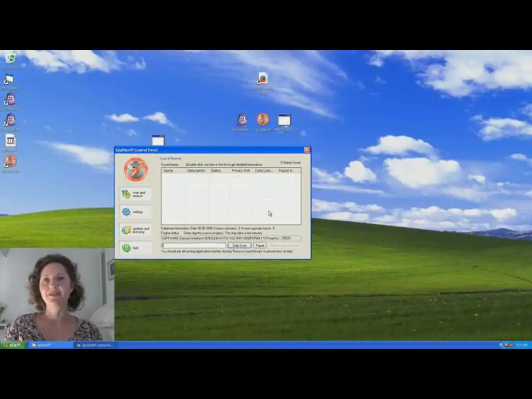Image resolution: width=532 pixels, height=399 pixels.
Task: Click the system tray clock
Action: click(523, 345)
